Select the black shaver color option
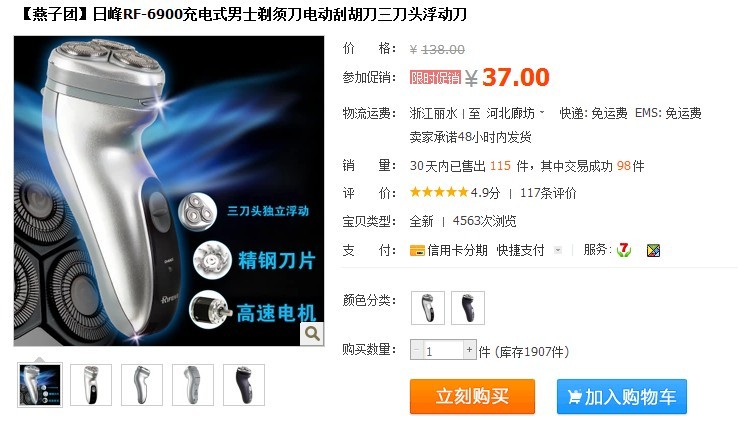 468,308
